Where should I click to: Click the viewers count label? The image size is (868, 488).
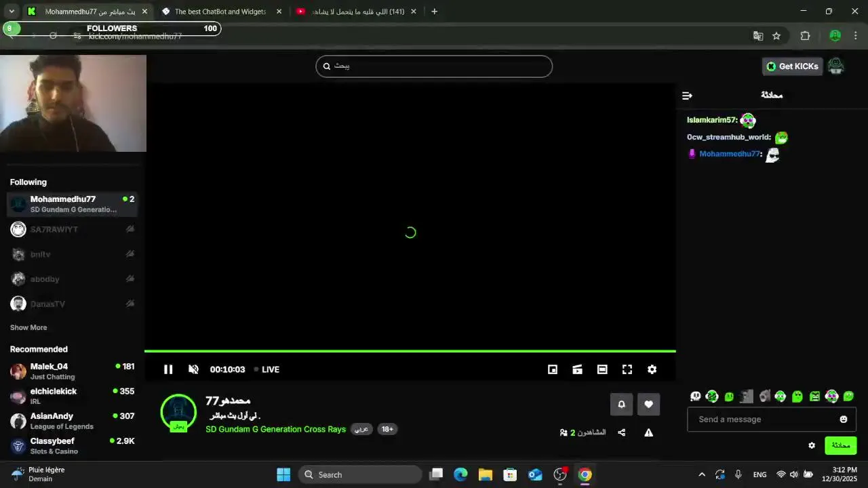[x=583, y=432]
